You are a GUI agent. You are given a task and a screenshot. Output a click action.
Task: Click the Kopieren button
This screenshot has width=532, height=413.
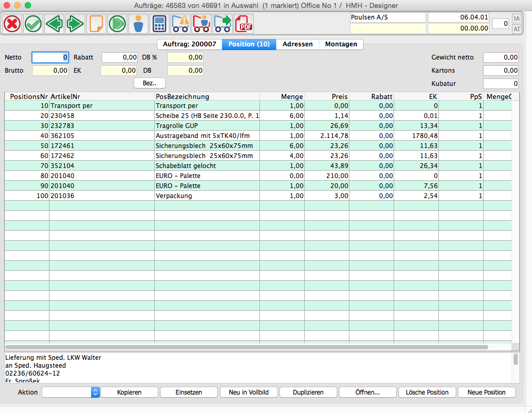click(x=129, y=392)
